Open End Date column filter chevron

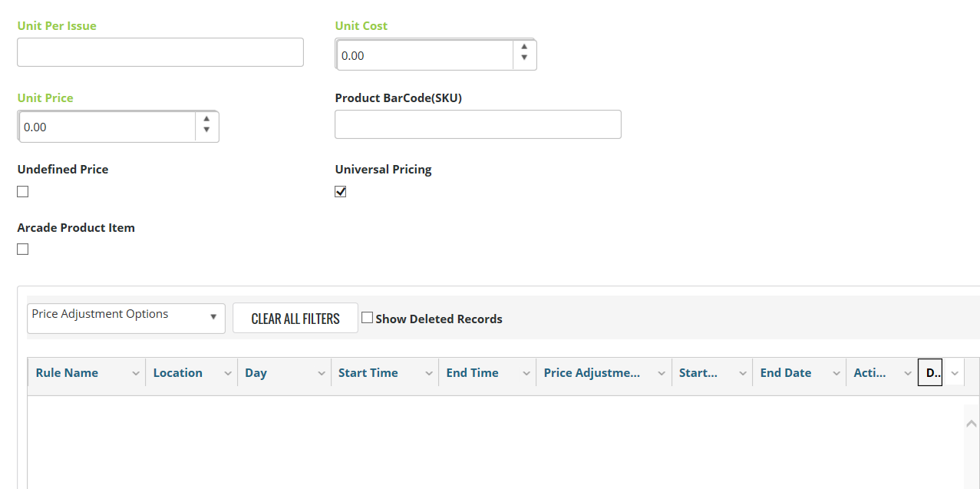pyautogui.click(x=836, y=373)
